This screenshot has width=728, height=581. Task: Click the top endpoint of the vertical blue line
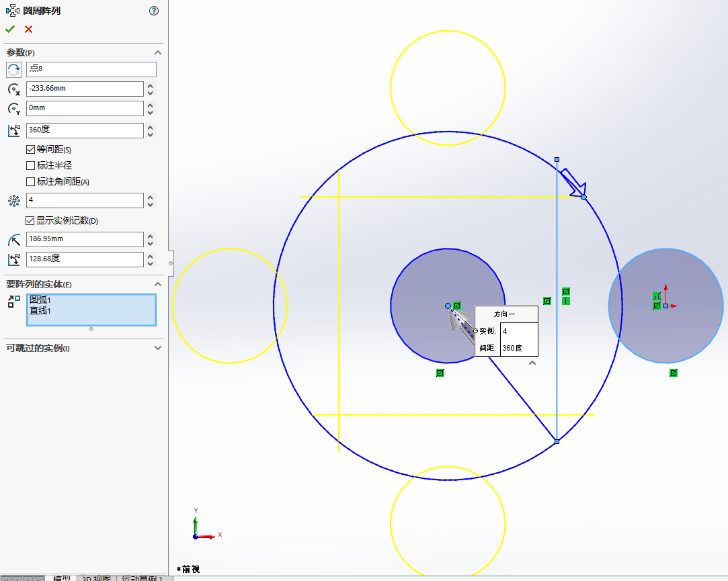pyautogui.click(x=557, y=160)
